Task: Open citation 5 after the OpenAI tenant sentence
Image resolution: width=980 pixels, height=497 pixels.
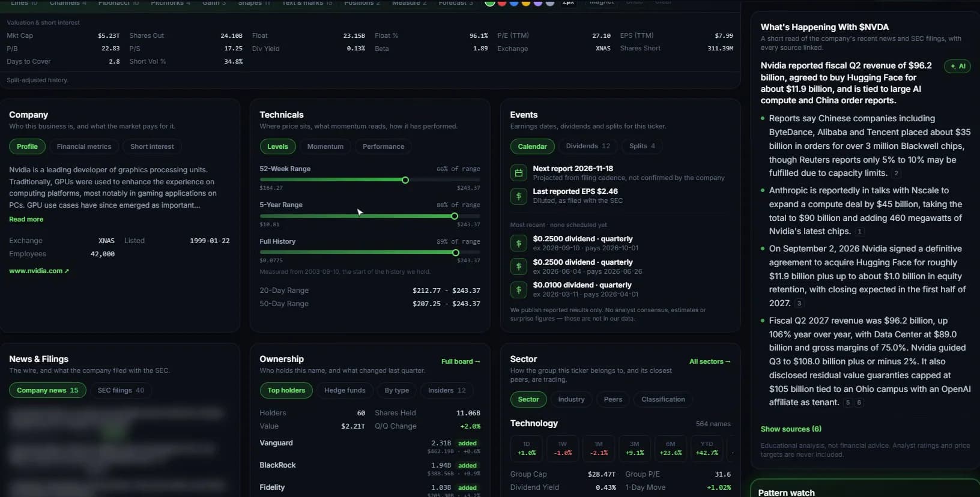Action: (848, 403)
